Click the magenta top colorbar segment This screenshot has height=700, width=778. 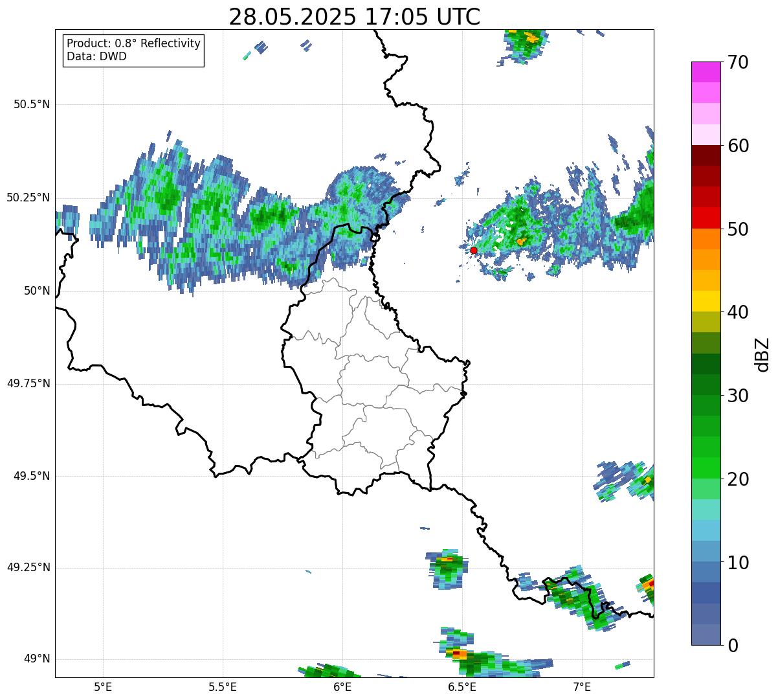pyautogui.click(x=706, y=72)
